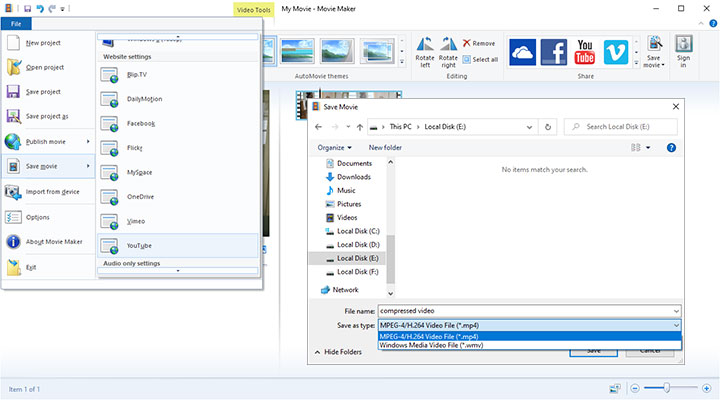Select DailyMotion website setting

[x=178, y=99]
